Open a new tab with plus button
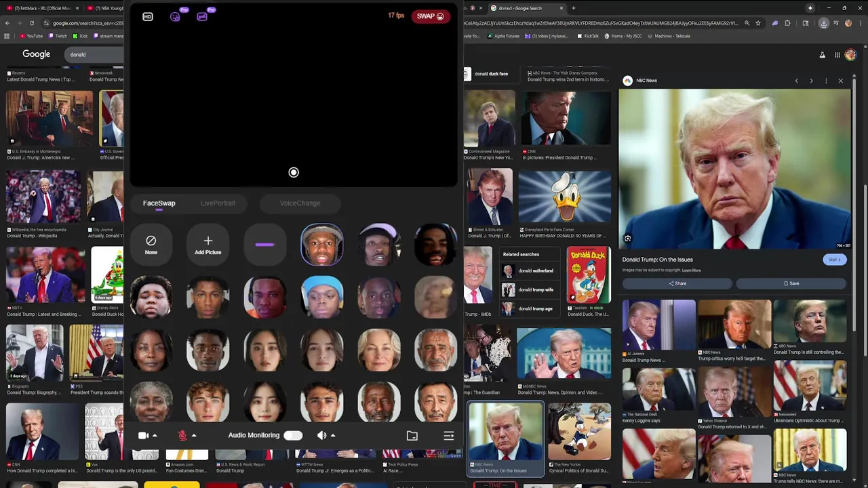868x488 pixels. 574,8
